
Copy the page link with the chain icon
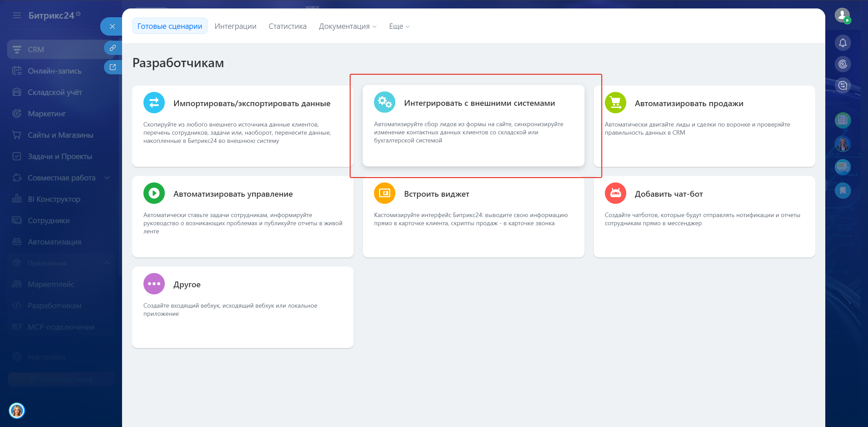[113, 48]
